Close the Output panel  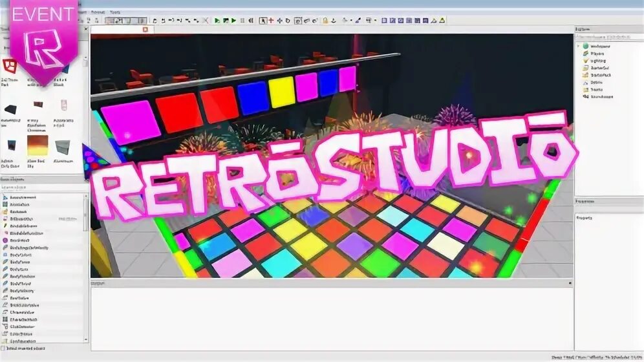pos(570,283)
